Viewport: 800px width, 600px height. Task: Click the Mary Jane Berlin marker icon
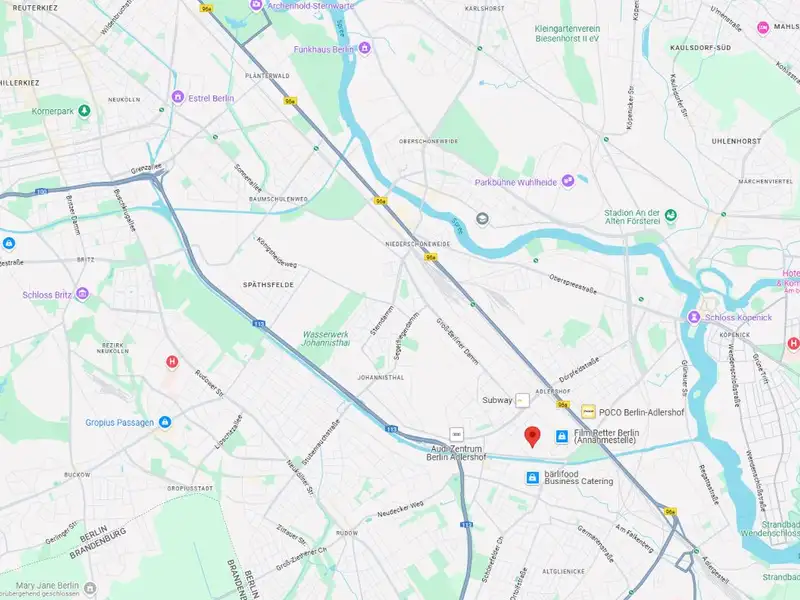point(90,587)
